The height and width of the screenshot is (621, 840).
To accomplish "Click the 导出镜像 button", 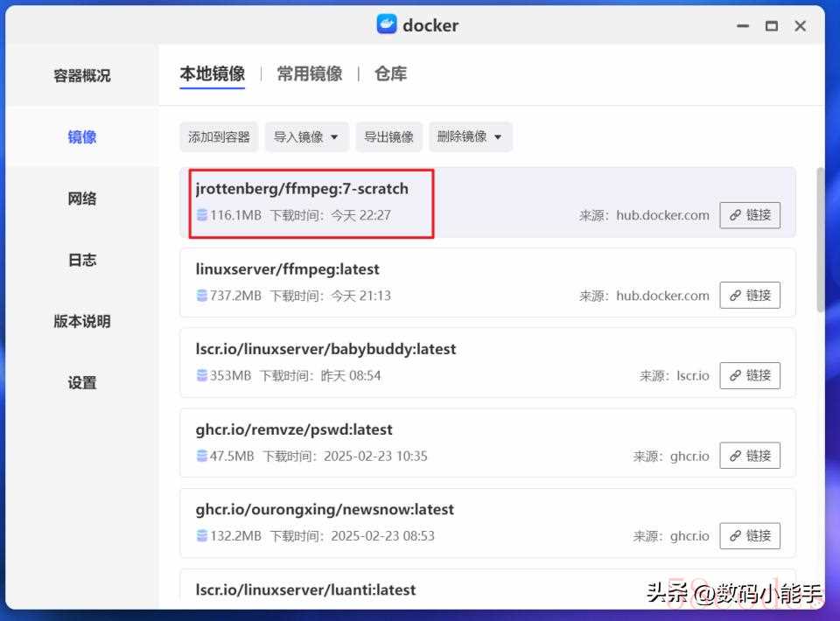I will click(388, 136).
